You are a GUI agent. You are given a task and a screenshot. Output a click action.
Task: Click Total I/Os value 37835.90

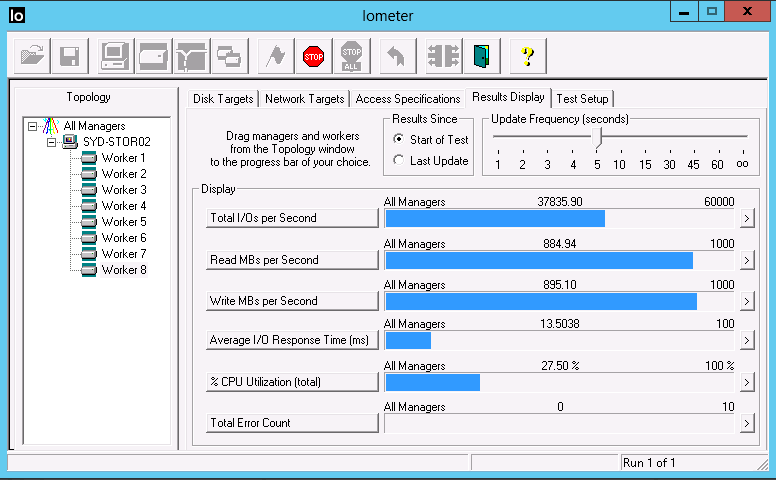pyautogui.click(x=560, y=202)
